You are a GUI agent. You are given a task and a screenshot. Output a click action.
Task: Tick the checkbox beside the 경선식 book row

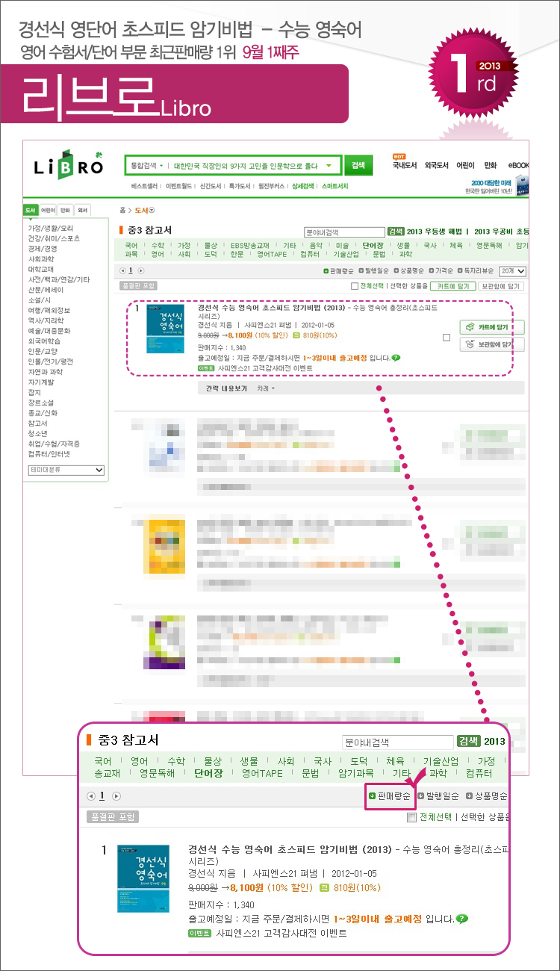pyautogui.click(x=447, y=338)
